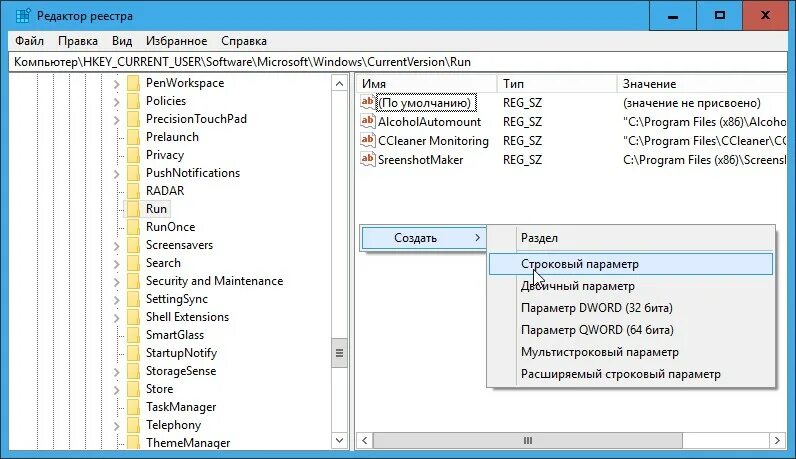Select Параметр DWORD (32 бита)
This screenshot has width=796, height=459.
[x=631, y=308]
